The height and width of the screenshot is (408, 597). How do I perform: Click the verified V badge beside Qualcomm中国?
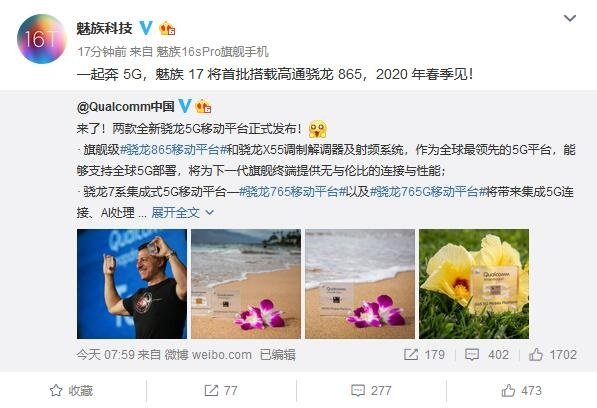[185, 106]
